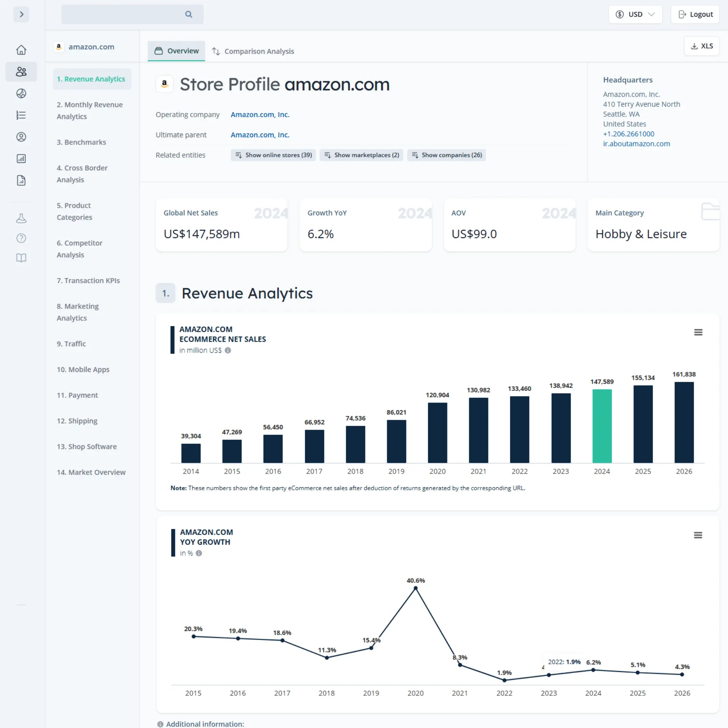Select the store profiles people icon
The height and width of the screenshot is (728, 728).
point(21,72)
